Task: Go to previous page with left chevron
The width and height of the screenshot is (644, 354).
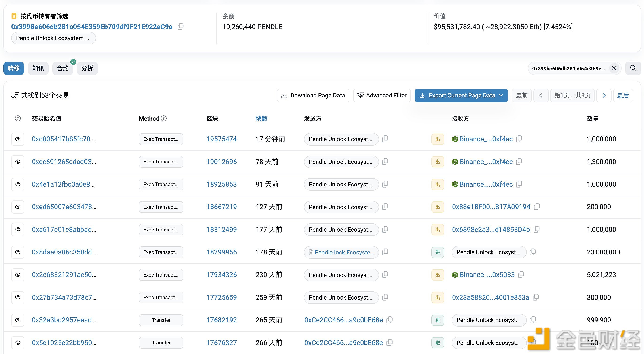Action: coord(541,95)
